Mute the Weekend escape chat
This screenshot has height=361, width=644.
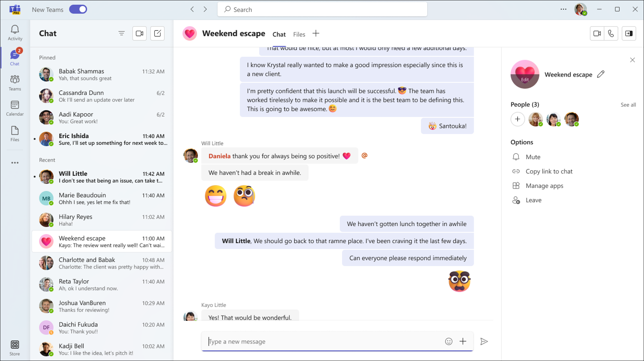tap(533, 157)
